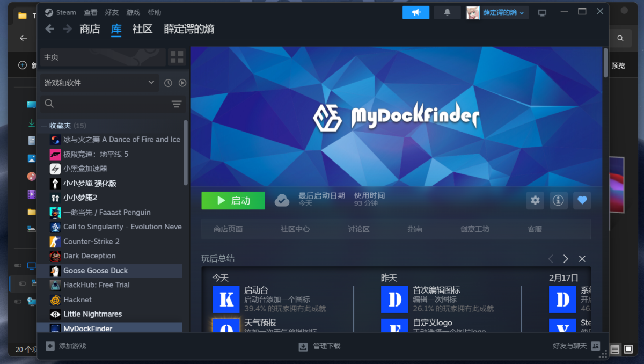The image size is (644, 364).
Task: Click the game list scrollbar
Action: 186,153
